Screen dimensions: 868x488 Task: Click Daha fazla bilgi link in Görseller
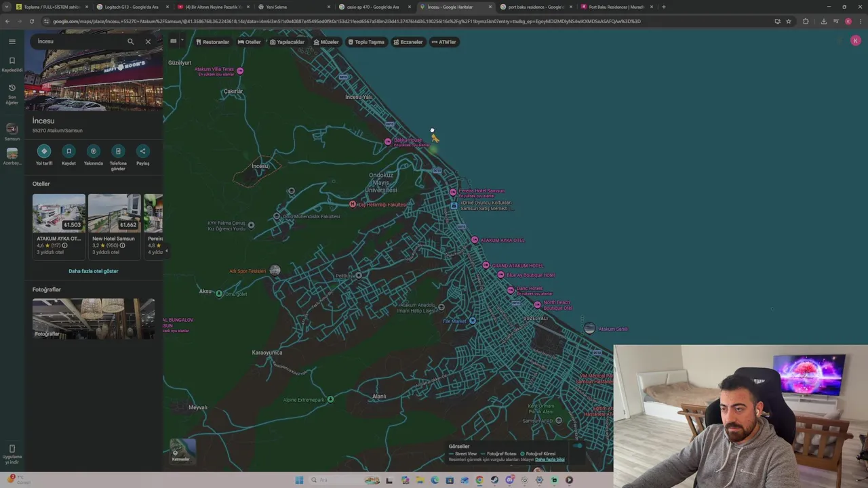550,460
